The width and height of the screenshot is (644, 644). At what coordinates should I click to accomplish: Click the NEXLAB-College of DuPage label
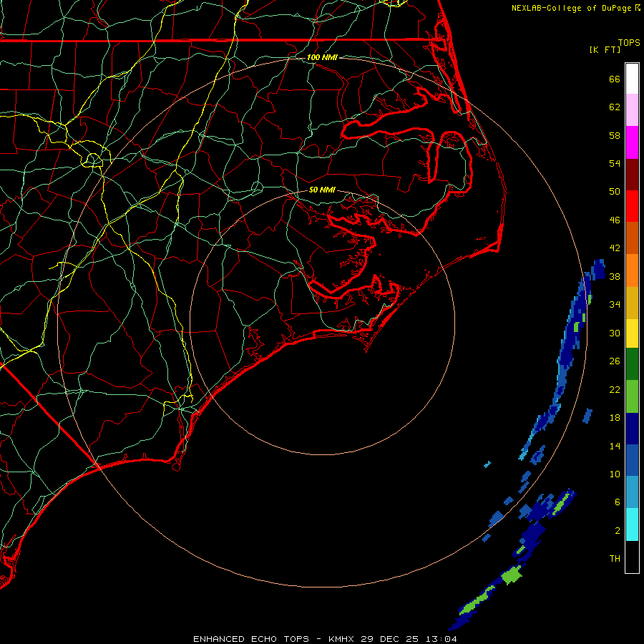[x=572, y=8]
